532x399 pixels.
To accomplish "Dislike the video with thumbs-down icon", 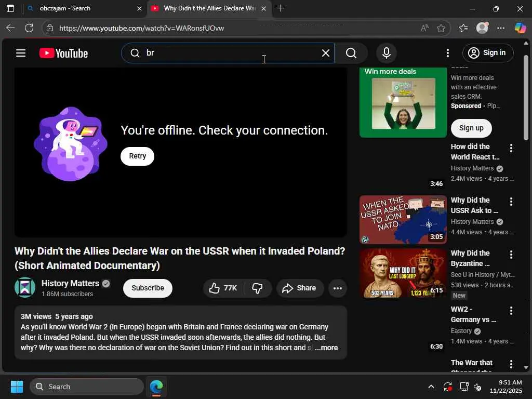I will (x=257, y=288).
